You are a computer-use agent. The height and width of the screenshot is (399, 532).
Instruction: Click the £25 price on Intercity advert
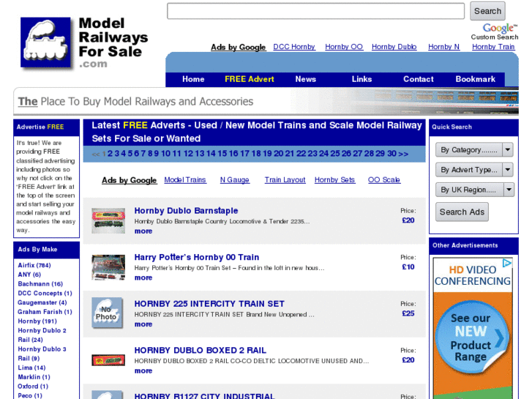[x=408, y=313]
